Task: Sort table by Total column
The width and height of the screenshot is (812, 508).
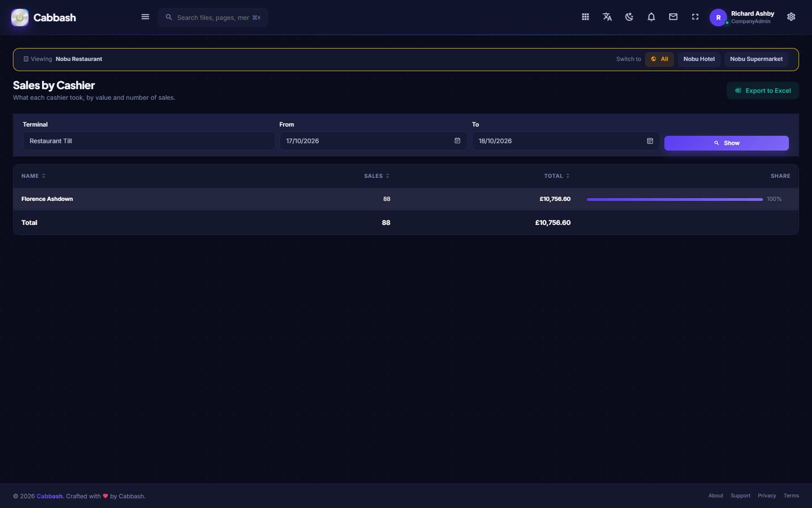Action: (557, 176)
